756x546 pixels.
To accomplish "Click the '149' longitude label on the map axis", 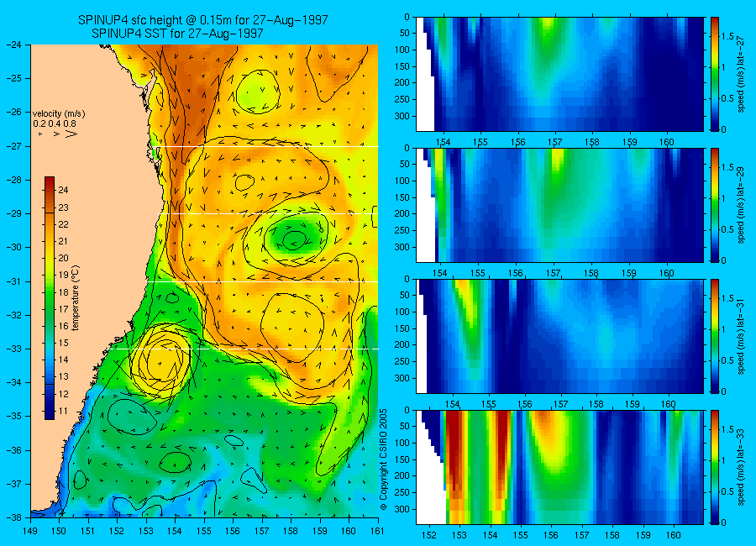I will coord(30,531).
